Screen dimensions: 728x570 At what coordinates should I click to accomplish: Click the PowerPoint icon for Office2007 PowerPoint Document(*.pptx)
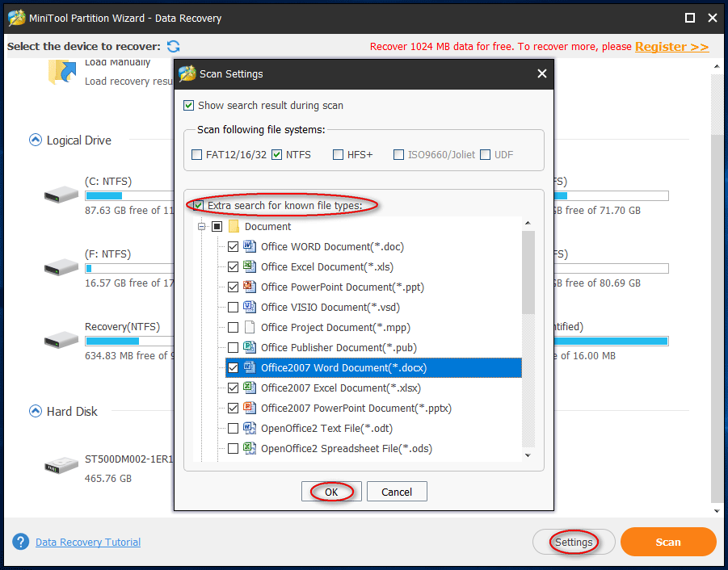click(x=250, y=408)
